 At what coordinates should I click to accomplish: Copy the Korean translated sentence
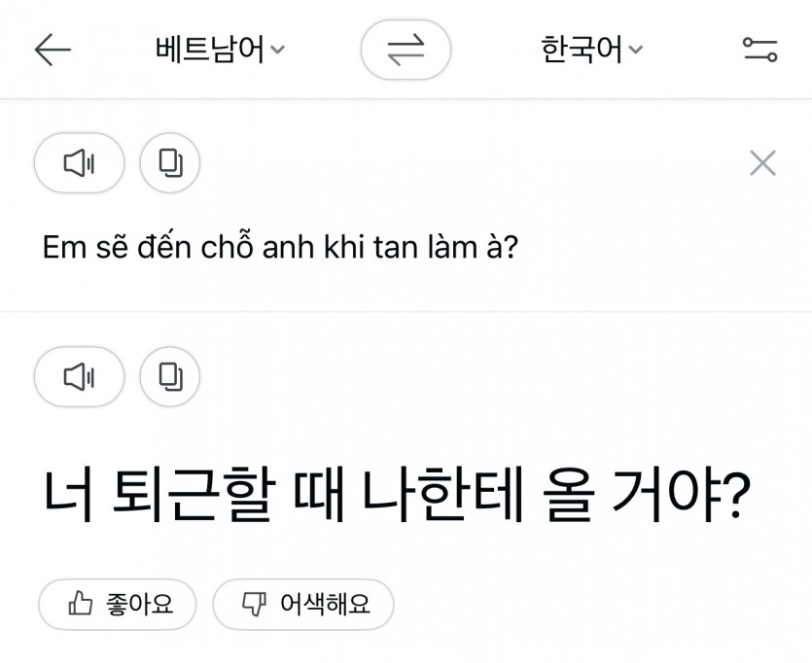point(170,376)
